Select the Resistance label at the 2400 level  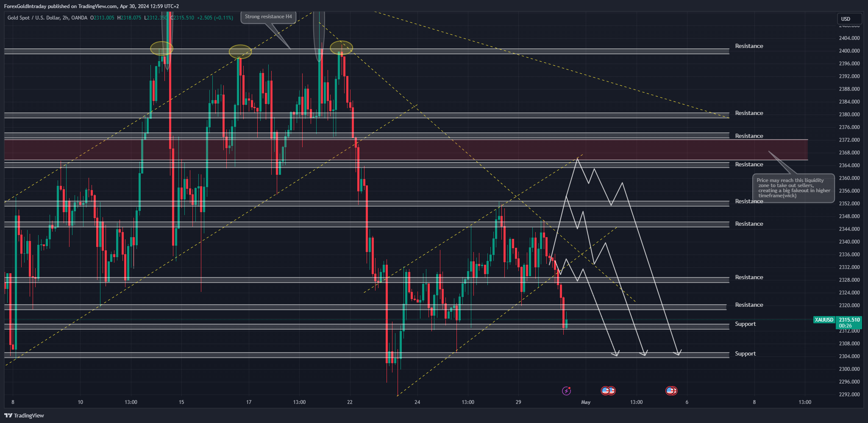click(x=749, y=46)
